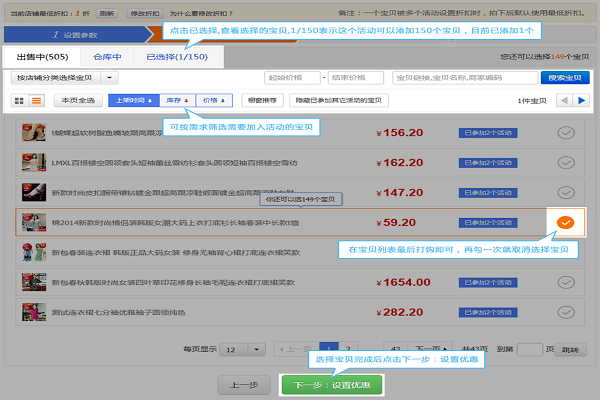Open the 已选择(1/150) tab

(x=177, y=57)
